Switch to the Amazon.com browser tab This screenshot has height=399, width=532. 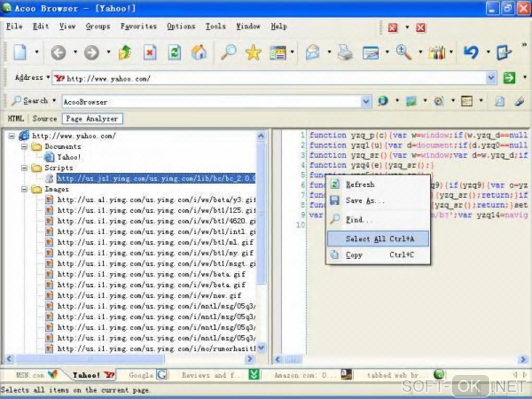click(312, 374)
